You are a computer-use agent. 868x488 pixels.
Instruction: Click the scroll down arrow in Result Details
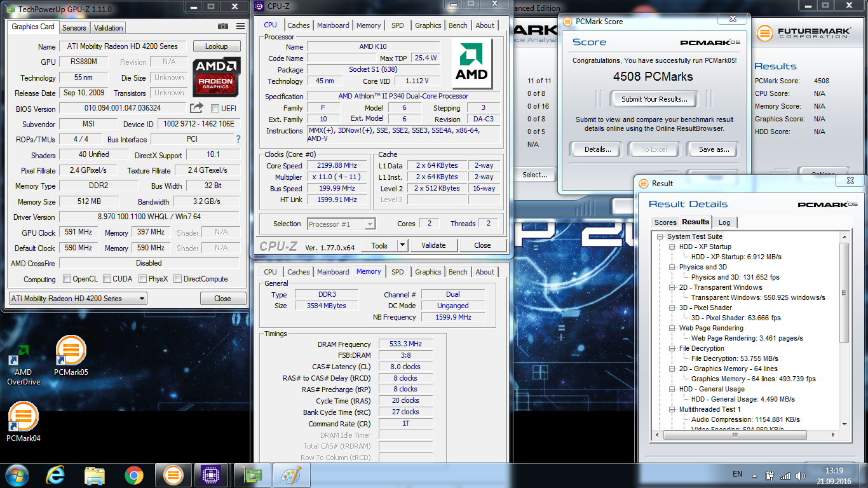coord(844,425)
